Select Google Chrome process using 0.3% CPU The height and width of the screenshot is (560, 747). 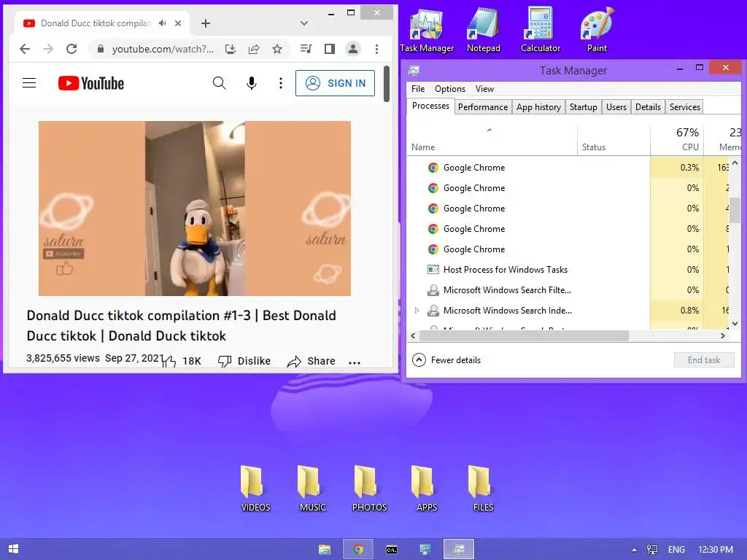click(567, 168)
